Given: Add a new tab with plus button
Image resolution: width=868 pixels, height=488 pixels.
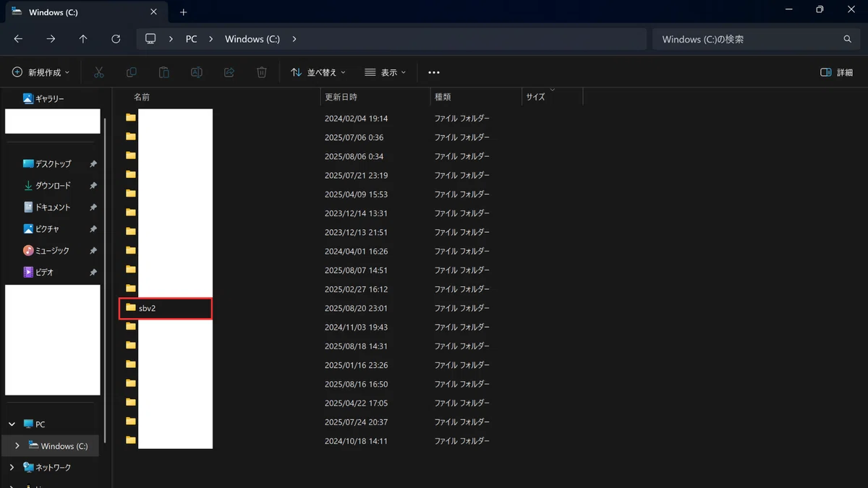Looking at the screenshot, I should point(183,12).
